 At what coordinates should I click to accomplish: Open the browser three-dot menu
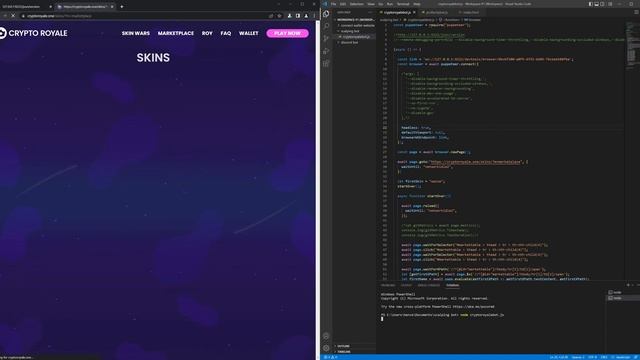(x=313, y=16)
